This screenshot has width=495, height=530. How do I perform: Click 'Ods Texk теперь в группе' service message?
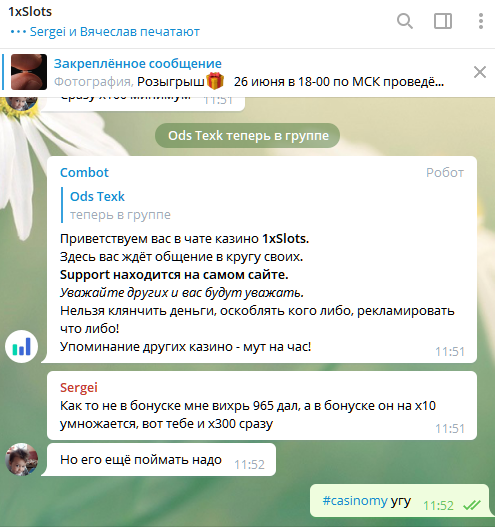[x=248, y=136]
